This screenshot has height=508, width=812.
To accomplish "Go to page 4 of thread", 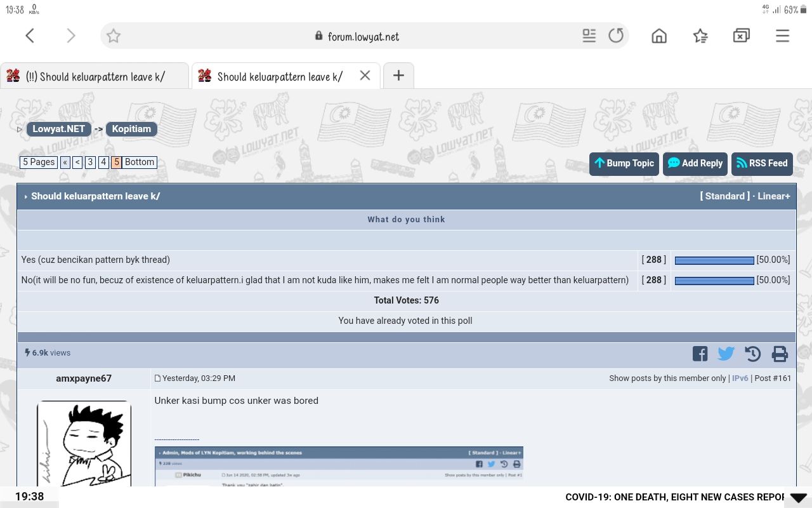I will point(103,162).
